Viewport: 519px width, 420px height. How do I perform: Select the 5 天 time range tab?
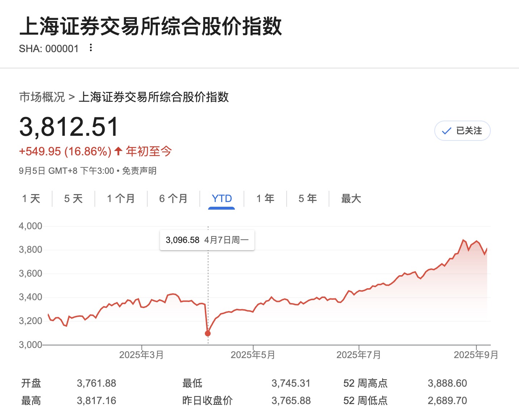click(x=73, y=198)
